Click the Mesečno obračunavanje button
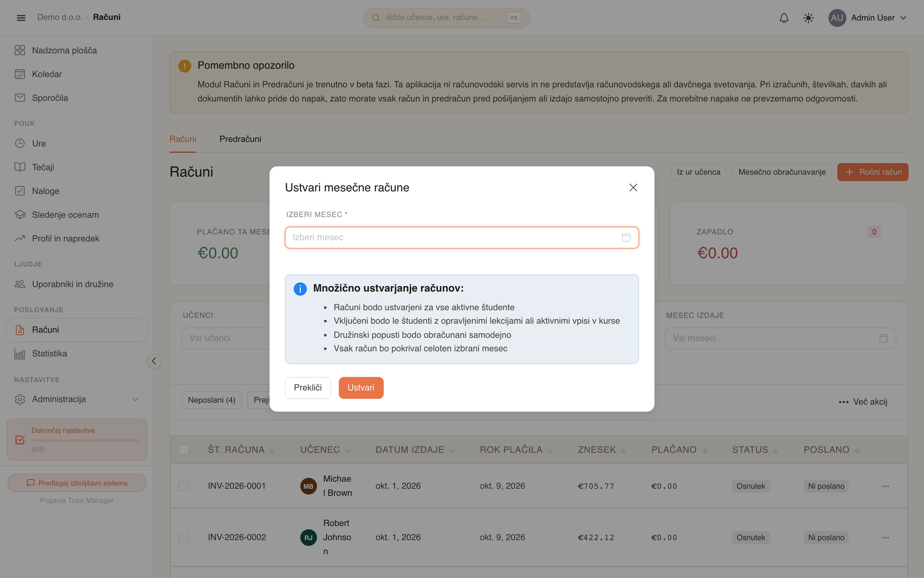Screen dimensions: 924x578 point(782,172)
